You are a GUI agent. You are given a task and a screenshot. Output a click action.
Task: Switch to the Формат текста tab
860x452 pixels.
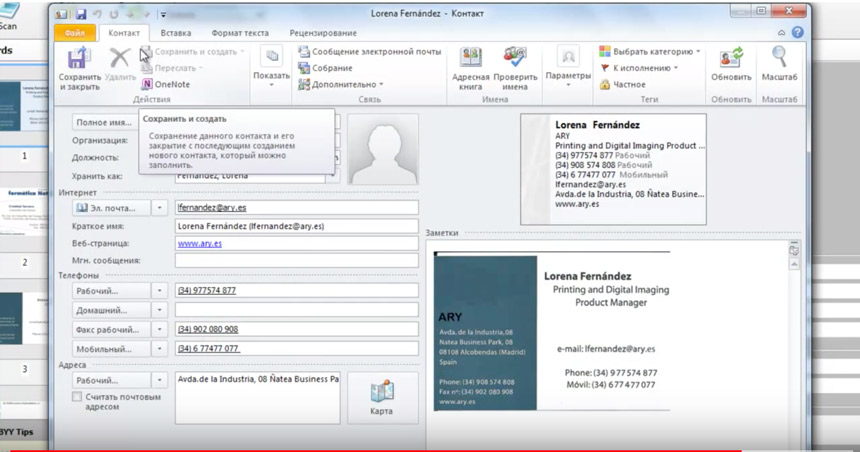[x=240, y=33]
